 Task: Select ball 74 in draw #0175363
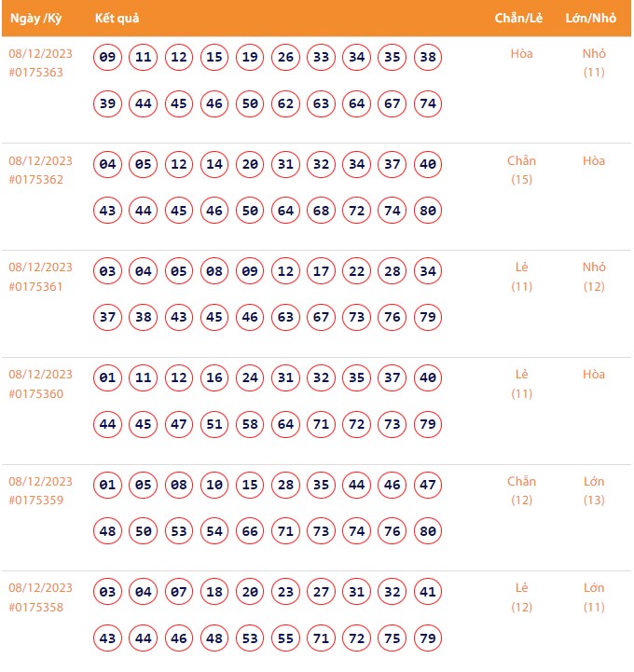point(428,103)
